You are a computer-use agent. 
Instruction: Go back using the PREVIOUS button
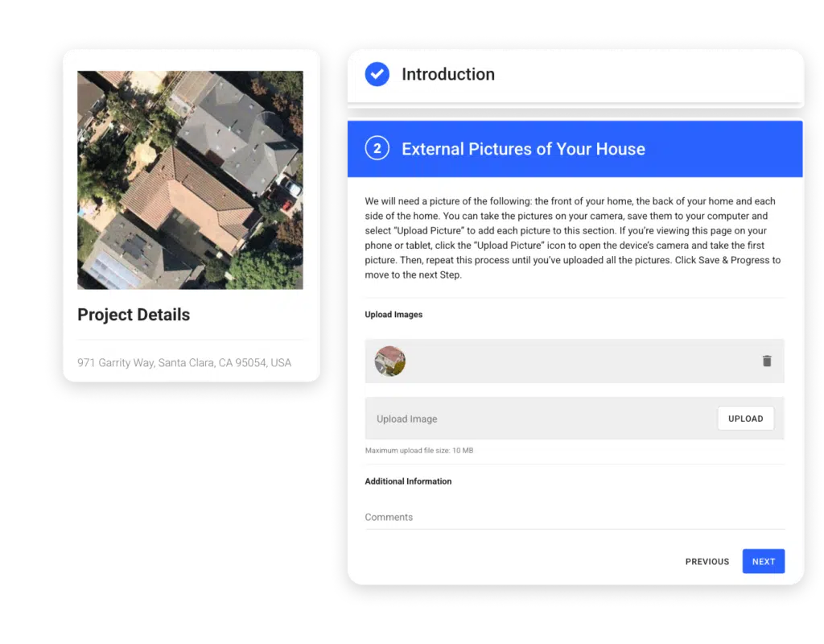(x=707, y=561)
